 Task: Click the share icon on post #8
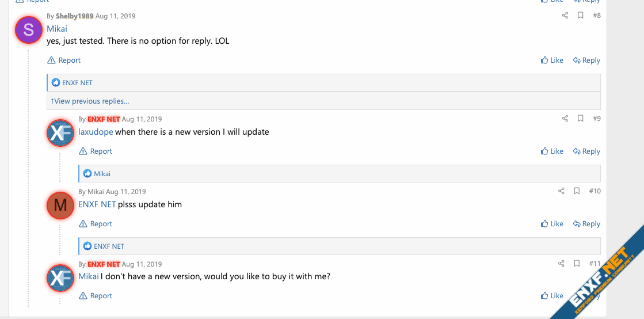565,16
